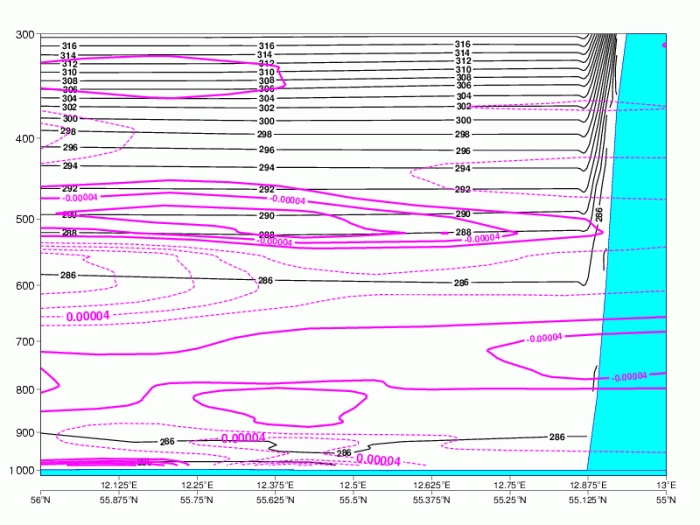Click the 900 pressure axis label
700x525 pixels.
23,433
